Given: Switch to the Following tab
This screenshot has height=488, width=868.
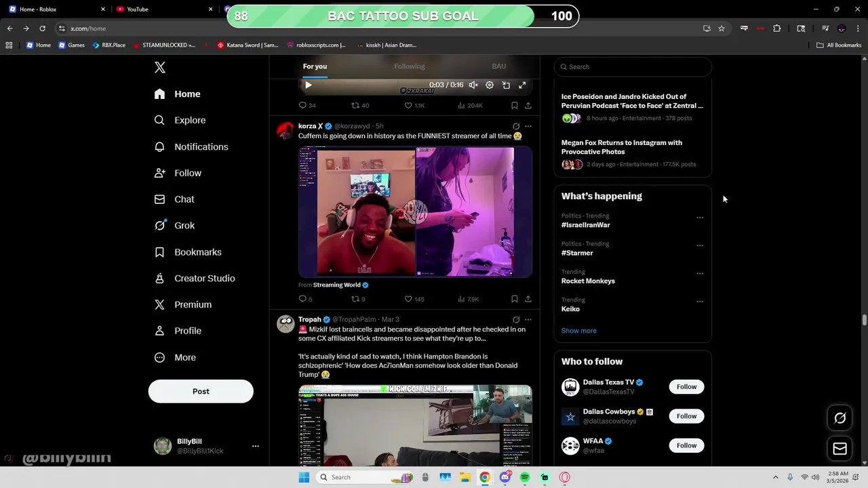Looking at the screenshot, I should coord(410,66).
